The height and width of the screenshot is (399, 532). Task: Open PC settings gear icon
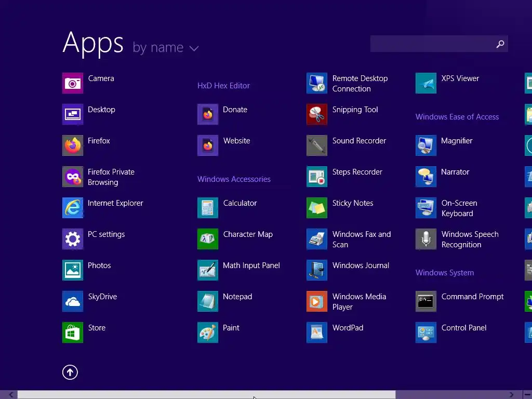[73, 239]
